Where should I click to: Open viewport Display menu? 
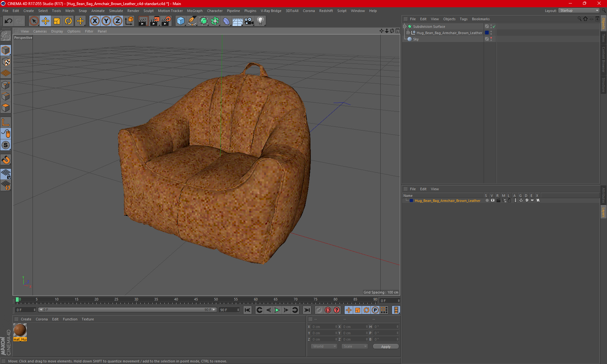57,31
